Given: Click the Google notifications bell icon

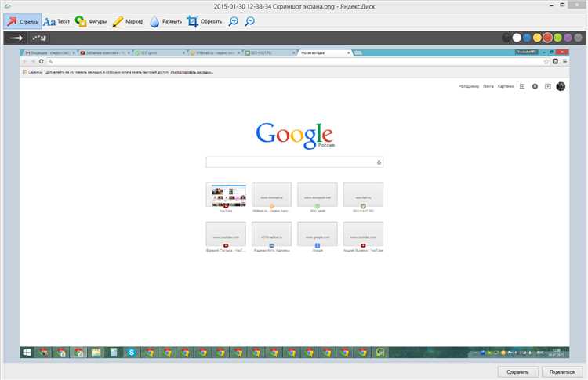Looking at the screenshot, I should (535, 86).
